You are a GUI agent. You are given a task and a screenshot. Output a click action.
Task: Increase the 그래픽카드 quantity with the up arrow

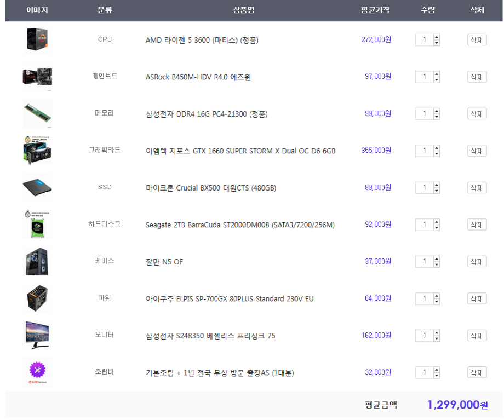click(437, 148)
